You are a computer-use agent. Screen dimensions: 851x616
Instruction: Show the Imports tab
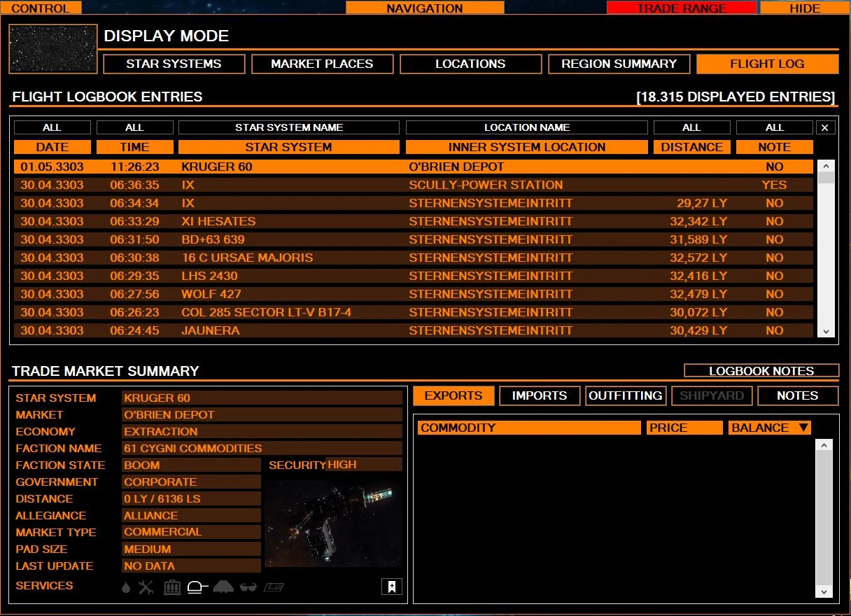point(540,395)
